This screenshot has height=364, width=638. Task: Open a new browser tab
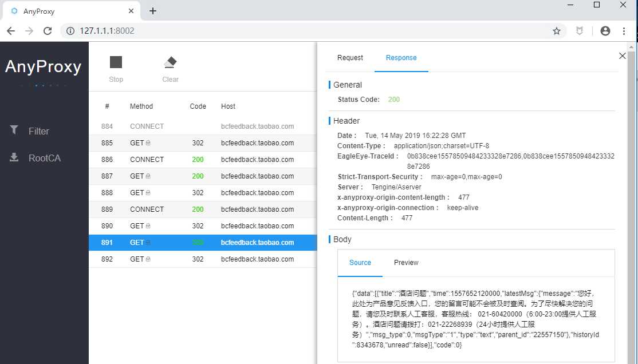pyautogui.click(x=153, y=11)
